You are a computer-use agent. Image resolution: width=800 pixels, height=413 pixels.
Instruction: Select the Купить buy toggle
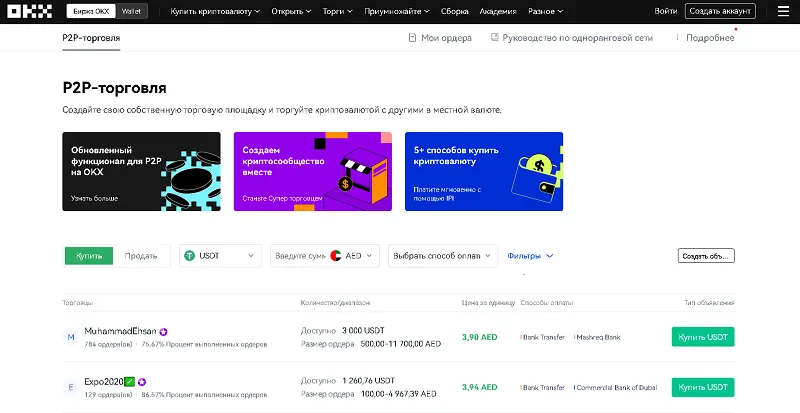coord(89,256)
